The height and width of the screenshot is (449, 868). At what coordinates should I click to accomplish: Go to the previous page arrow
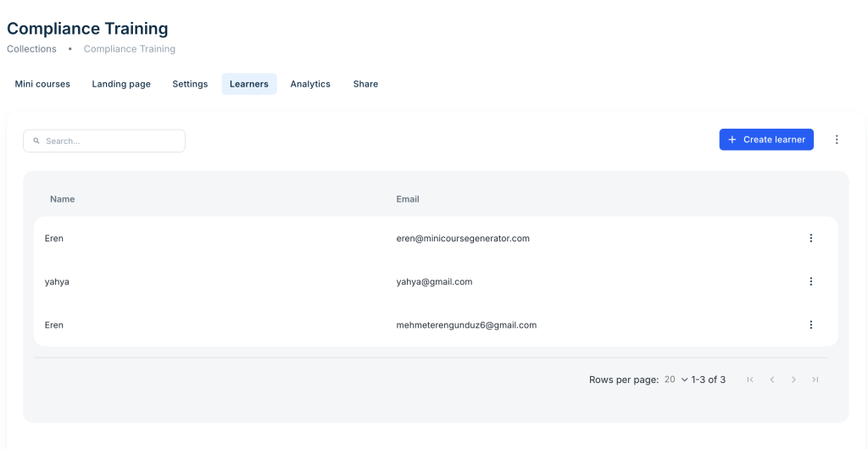(x=772, y=380)
